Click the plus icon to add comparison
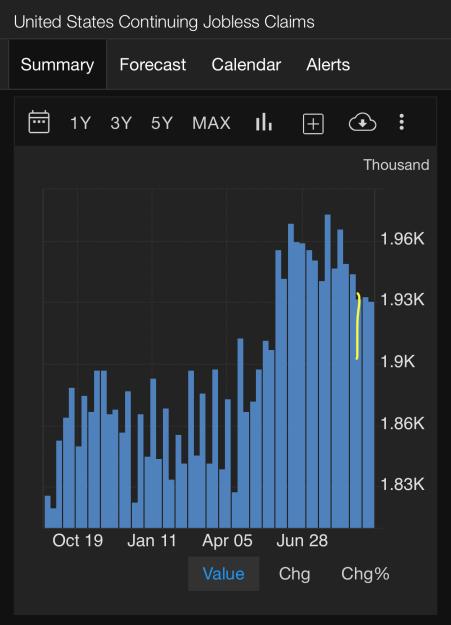 [313, 124]
